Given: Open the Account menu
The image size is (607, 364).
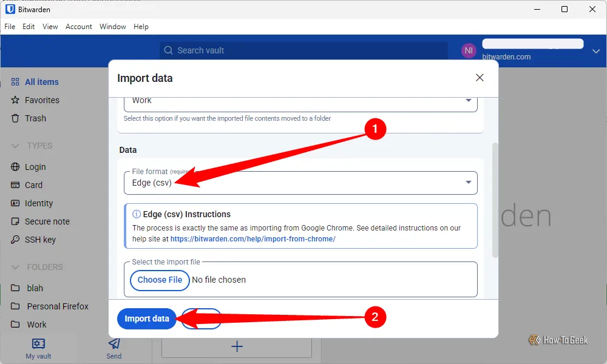Looking at the screenshot, I should tap(79, 27).
